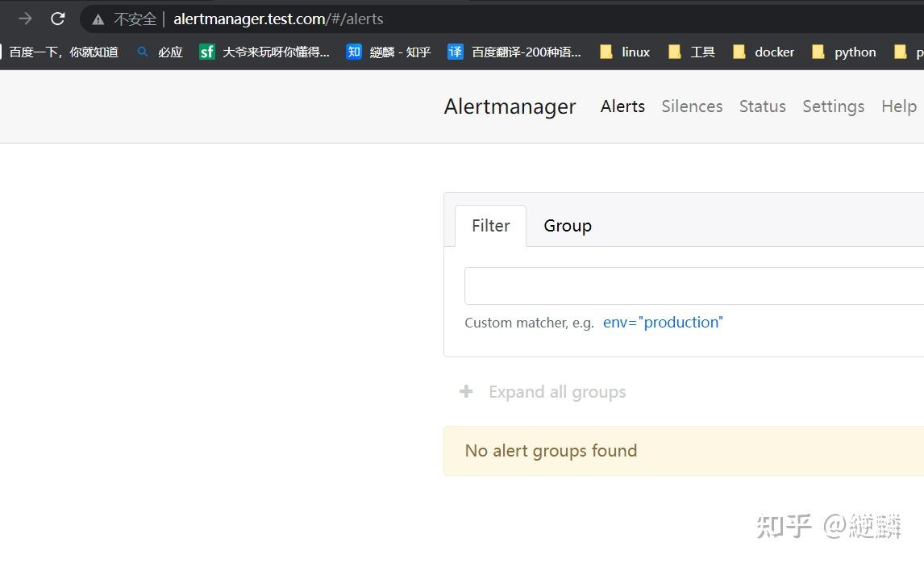This screenshot has width=924, height=563.
Task: Open the linux bookmarks folder
Action: pyautogui.click(x=625, y=52)
